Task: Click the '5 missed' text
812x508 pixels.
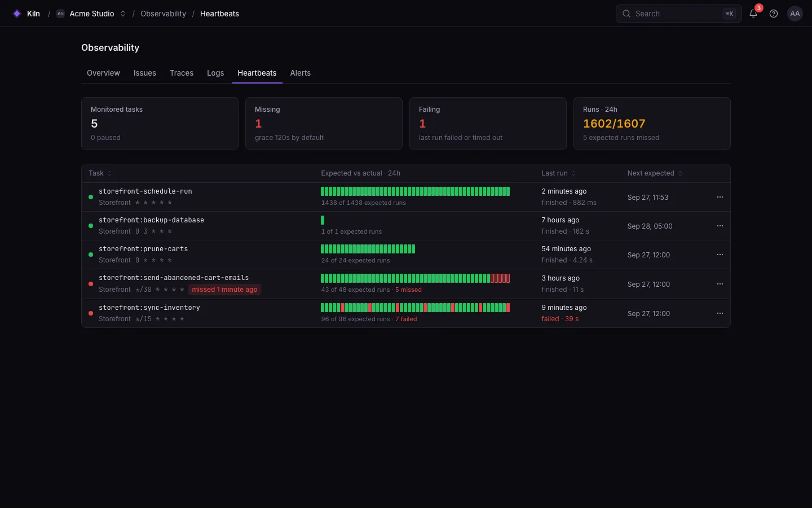Action: [408, 290]
